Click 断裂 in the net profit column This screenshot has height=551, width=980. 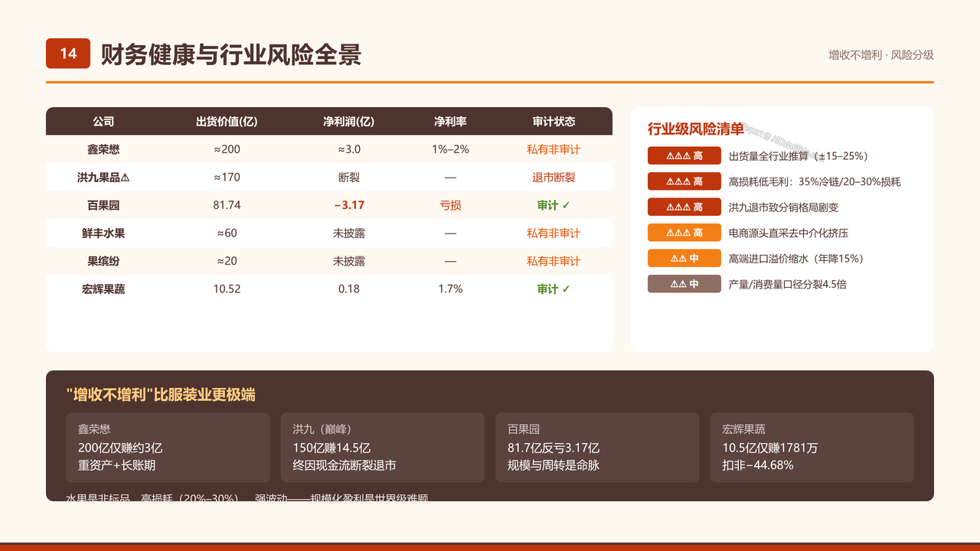(x=348, y=178)
